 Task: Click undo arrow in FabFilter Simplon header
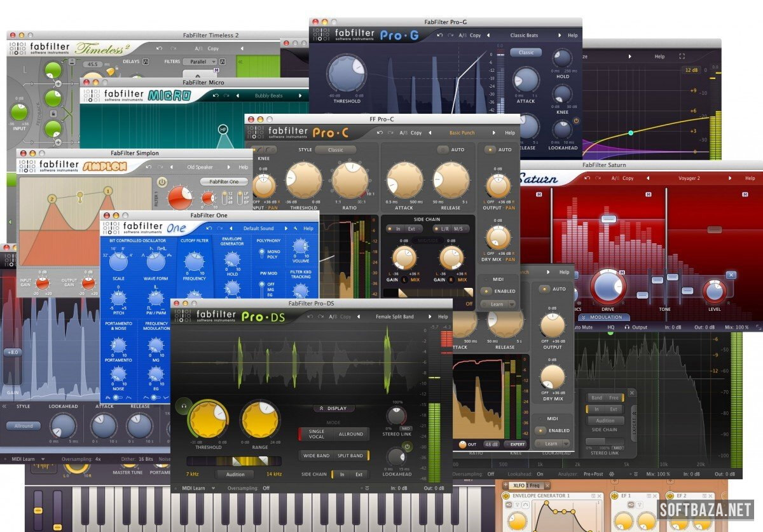pos(148,167)
